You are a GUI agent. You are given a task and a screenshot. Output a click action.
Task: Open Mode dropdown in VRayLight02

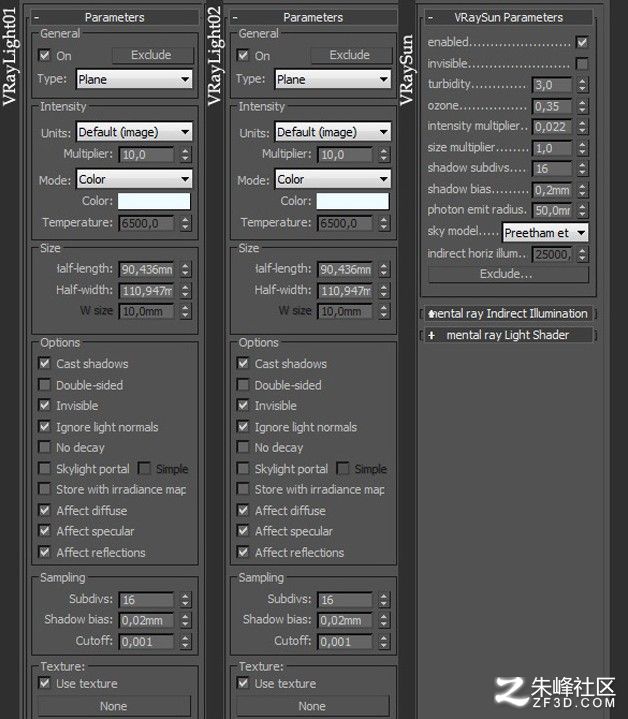point(333,179)
